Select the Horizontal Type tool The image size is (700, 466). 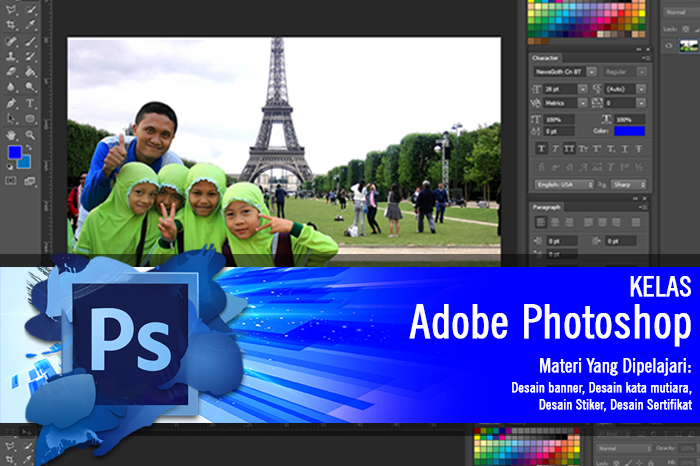[x=30, y=104]
